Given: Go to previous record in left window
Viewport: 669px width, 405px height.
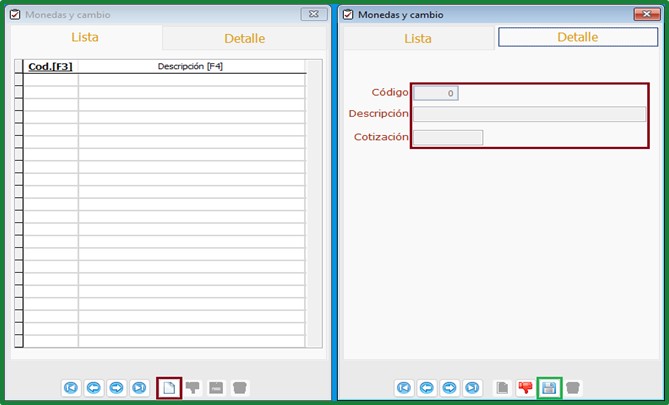Looking at the screenshot, I should pyautogui.click(x=93, y=388).
